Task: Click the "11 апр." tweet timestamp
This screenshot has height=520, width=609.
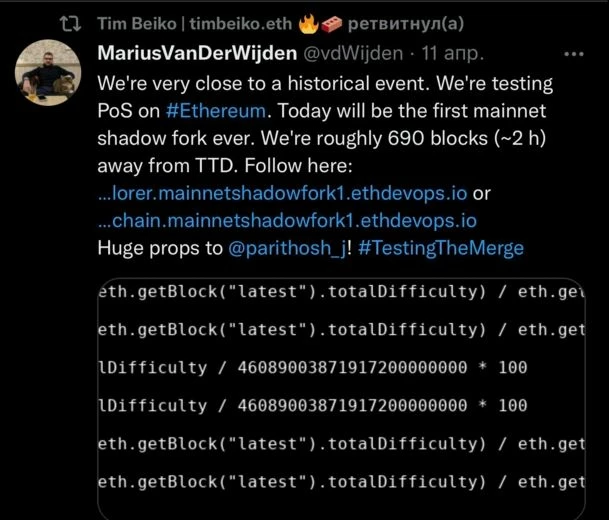Action: pyautogui.click(x=453, y=54)
